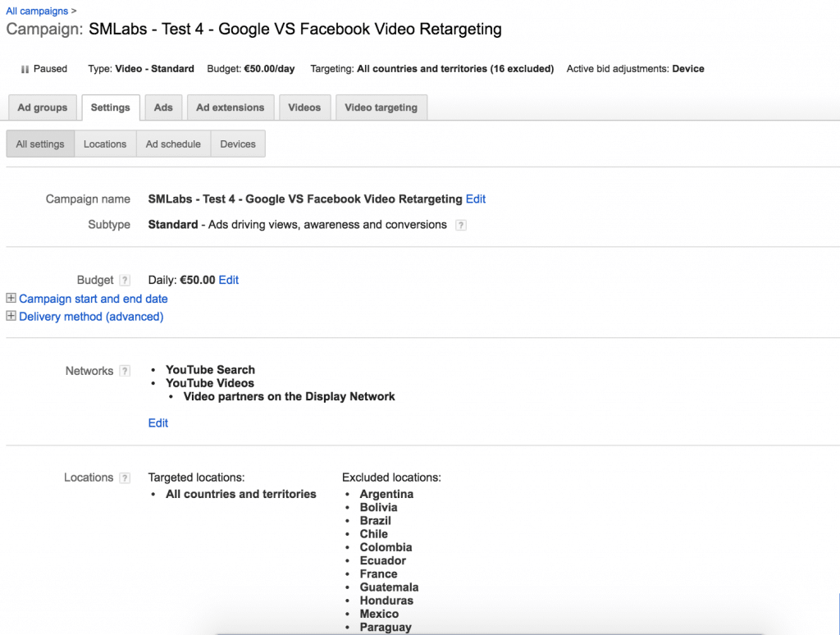Click All countries and territories targeted location

point(241,494)
